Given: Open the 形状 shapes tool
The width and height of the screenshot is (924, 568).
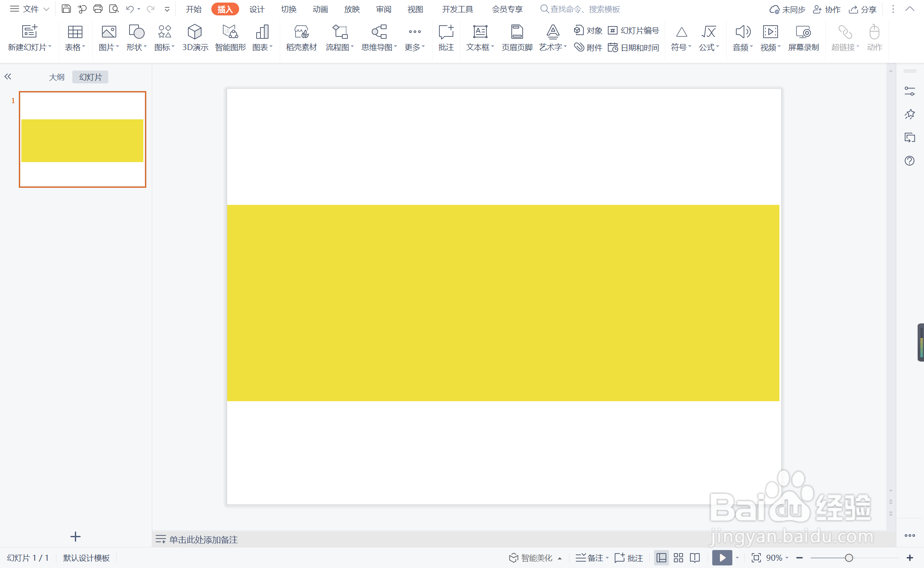Looking at the screenshot, I should [136, 38].
